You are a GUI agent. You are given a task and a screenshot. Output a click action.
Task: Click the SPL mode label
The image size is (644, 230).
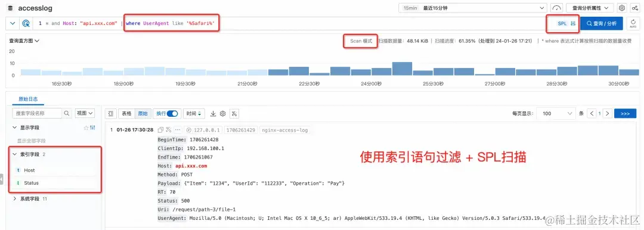pos(562,23)
